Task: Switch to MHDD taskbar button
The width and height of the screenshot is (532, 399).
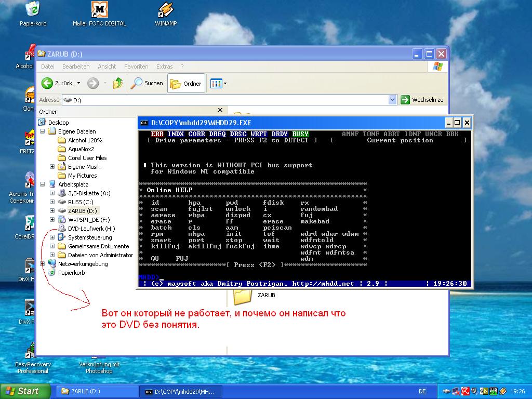Action: click(181, 391)
